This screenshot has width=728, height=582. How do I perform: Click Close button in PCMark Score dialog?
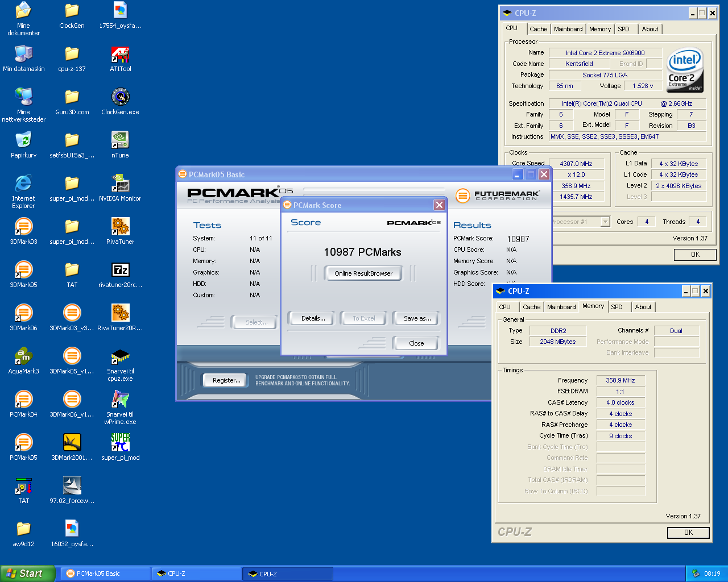(x=416, y=343)
